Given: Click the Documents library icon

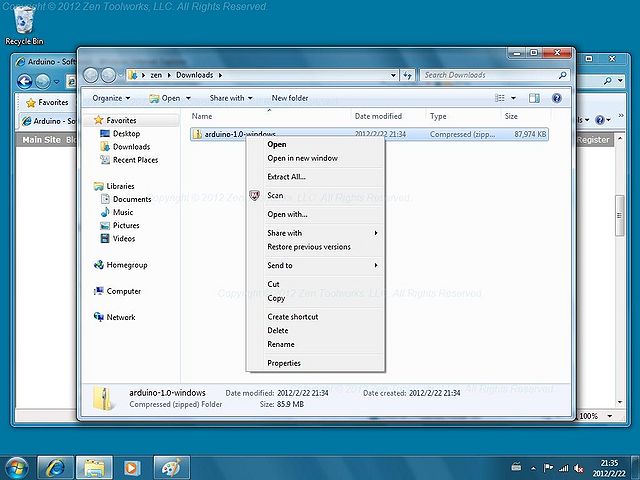Looking at the screenshot, I should pos(104,199).
